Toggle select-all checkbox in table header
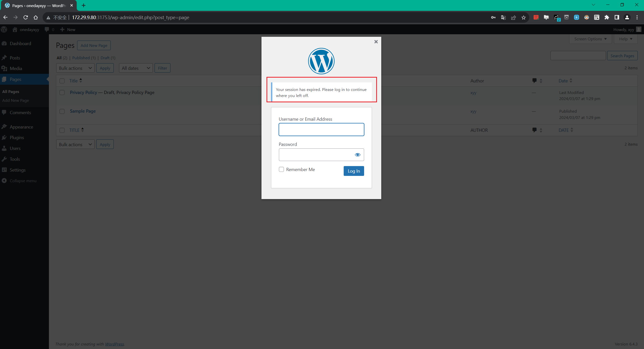Viewport: 644px width, 349px height. click(62, 81)
